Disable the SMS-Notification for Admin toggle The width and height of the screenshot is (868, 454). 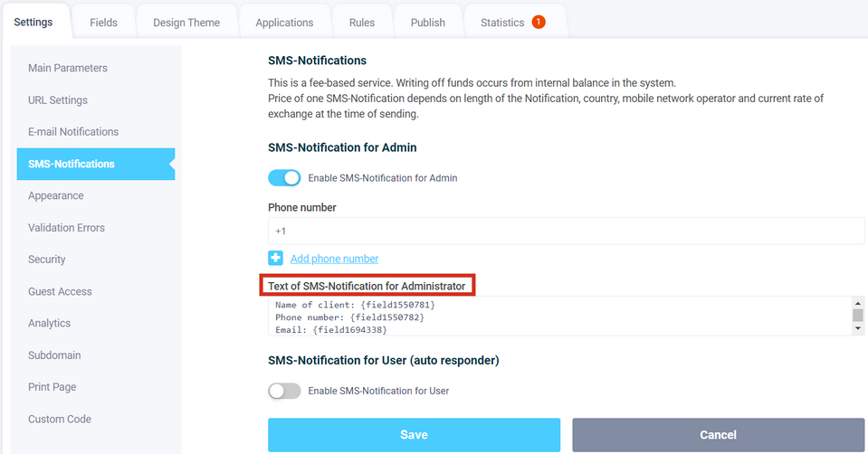click(x=284, y=178)
